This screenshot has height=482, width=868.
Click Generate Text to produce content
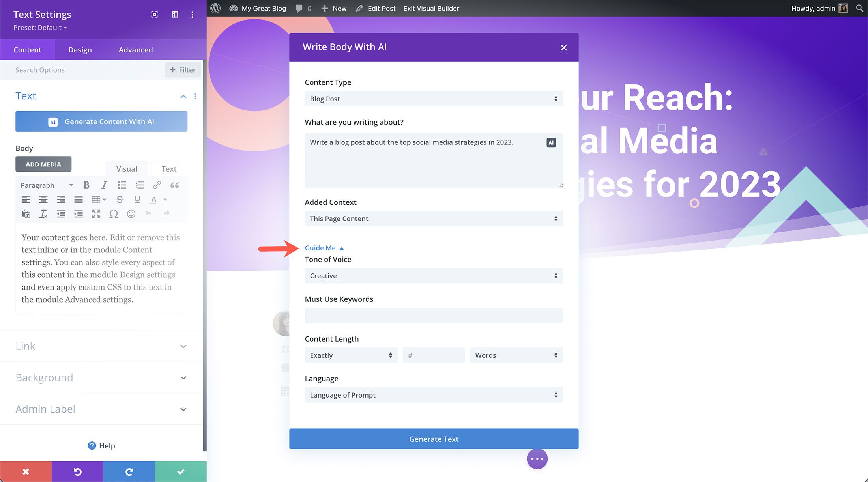click(x=434, y=439)
